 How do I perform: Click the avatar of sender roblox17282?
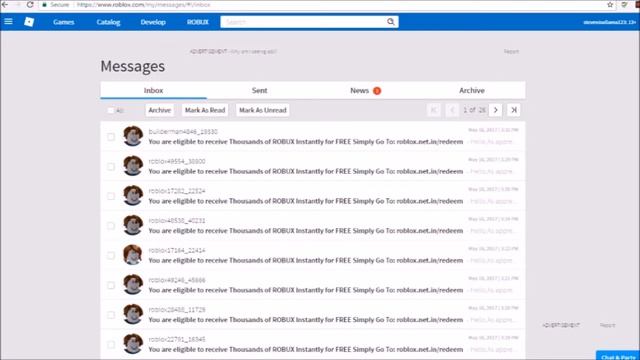[133, 196]
